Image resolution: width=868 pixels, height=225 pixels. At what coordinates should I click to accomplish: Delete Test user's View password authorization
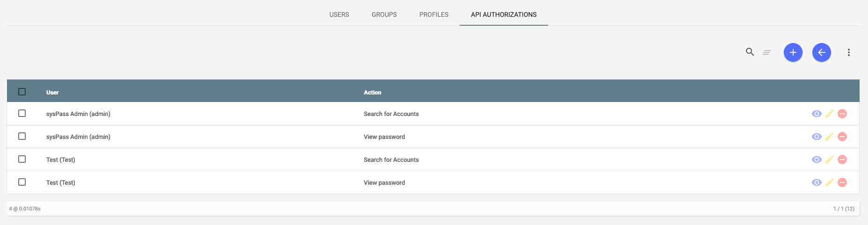842,182
